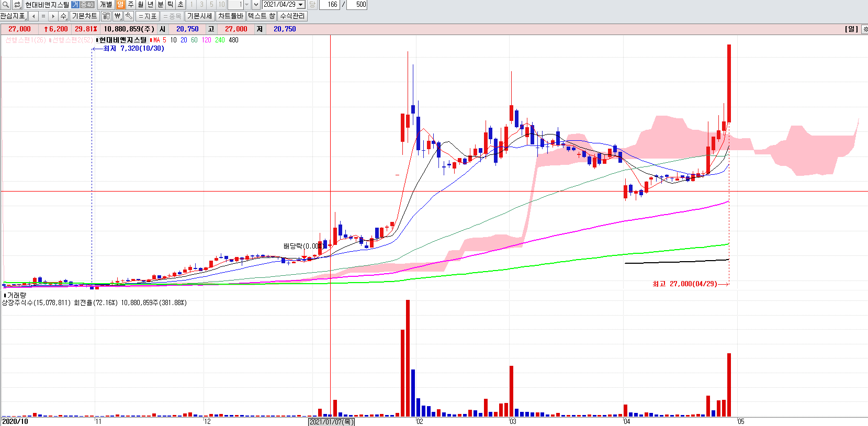Image resolution: width=868 pixels, height=426 pixels.
Task: Open the 텍스트 창 text window
Action: click(x=262, y=16)
